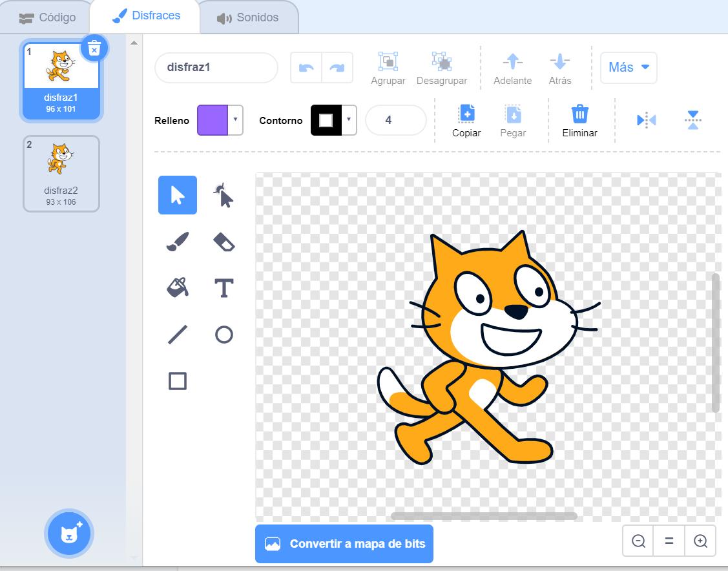Flip the costume horizontally
The image size is (728, 571).
point(646,120)
